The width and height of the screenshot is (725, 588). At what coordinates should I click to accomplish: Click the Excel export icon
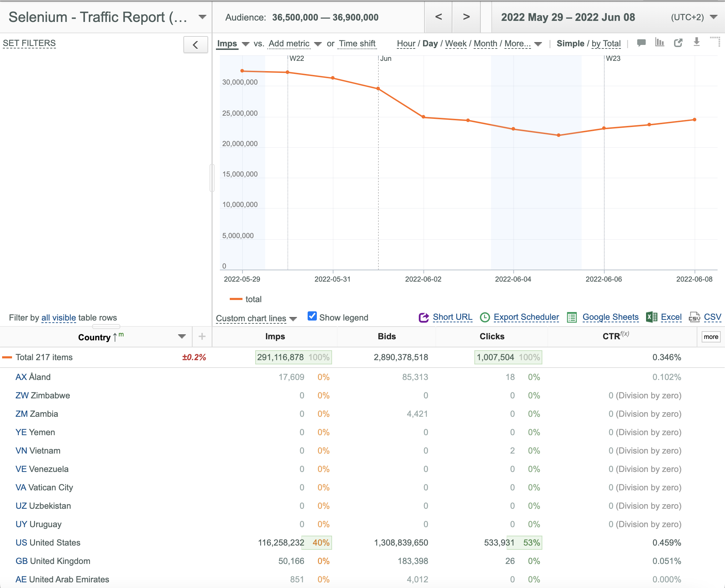(x=652, y=317)
